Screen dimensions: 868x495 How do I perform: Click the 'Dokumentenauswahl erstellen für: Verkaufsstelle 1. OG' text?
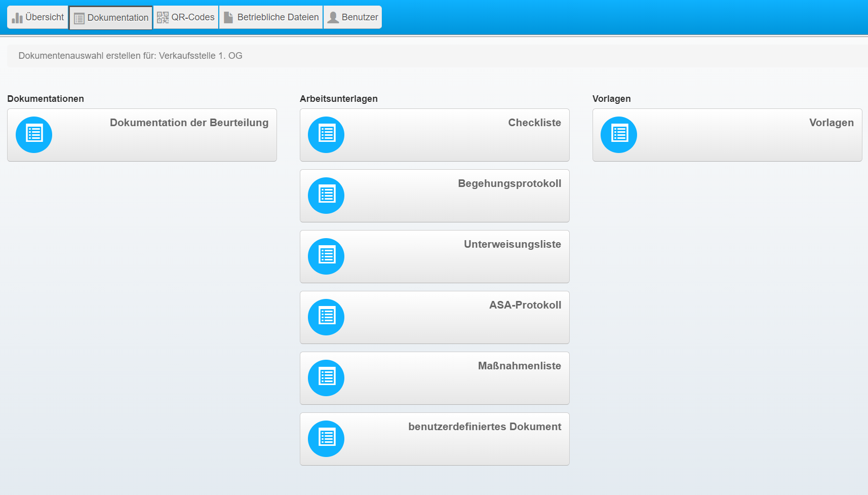click(x=130, y=56)
